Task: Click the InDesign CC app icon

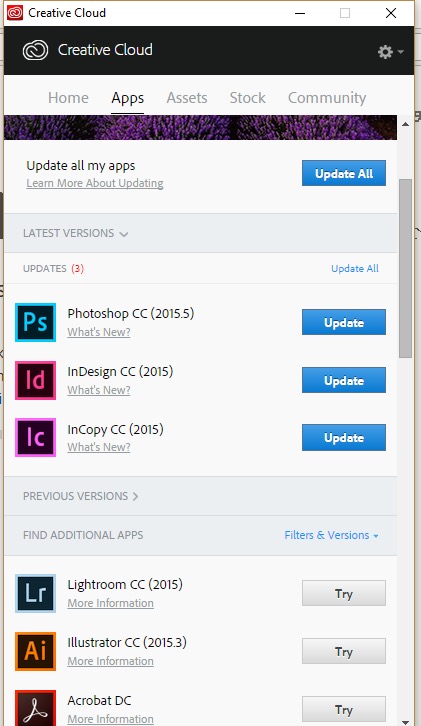Action: [35, 380]
